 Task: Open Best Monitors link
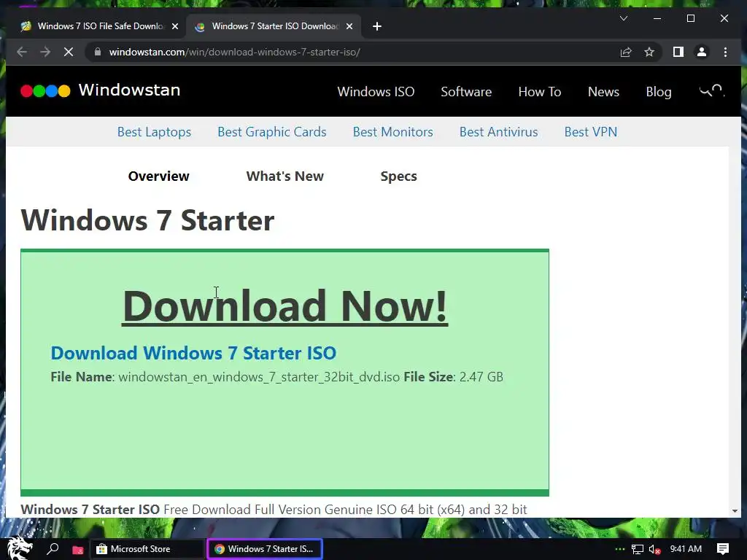tap(392, 132)
